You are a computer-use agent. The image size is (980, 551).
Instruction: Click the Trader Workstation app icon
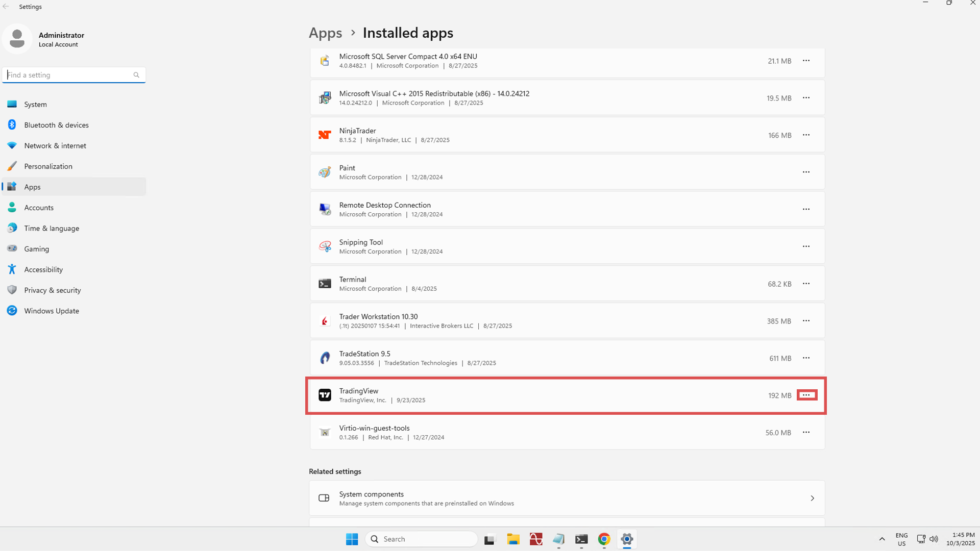325,321
